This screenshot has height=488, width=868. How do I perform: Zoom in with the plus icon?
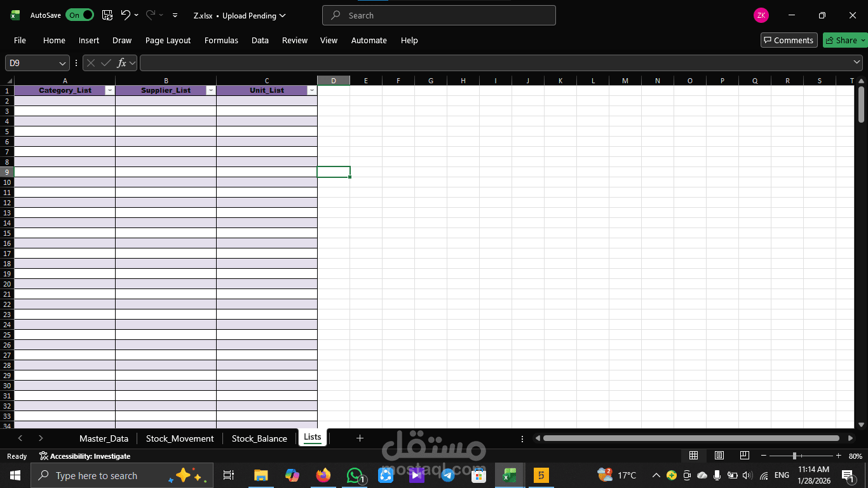pyautogui.click(x=838, y=456)
